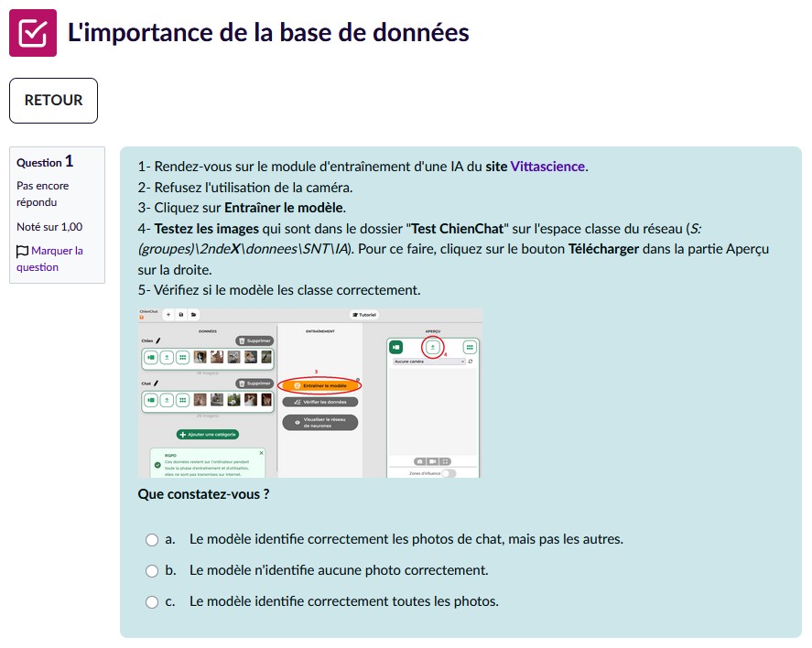The height and width of the screenshot is (648, 812).
Task: Select answer a about cat photos only
Action: (152, 540)
